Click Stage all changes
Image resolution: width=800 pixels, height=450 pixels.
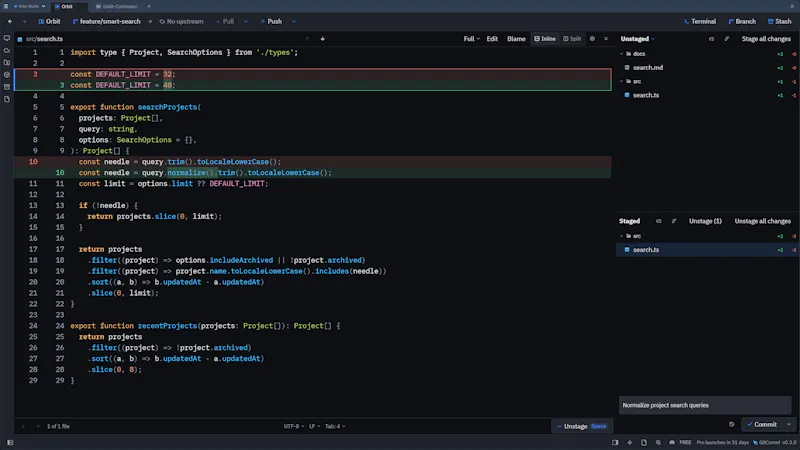[x=766, y=39]
